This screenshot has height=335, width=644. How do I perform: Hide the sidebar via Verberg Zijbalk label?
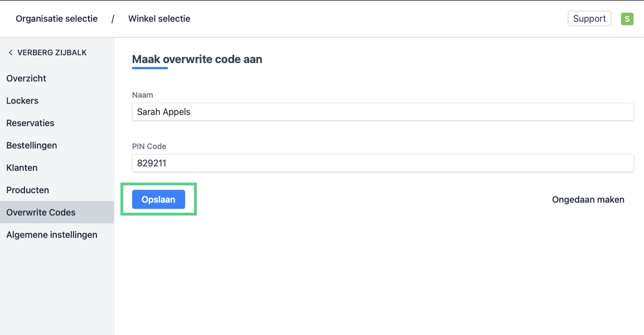[x=52, y=52]
